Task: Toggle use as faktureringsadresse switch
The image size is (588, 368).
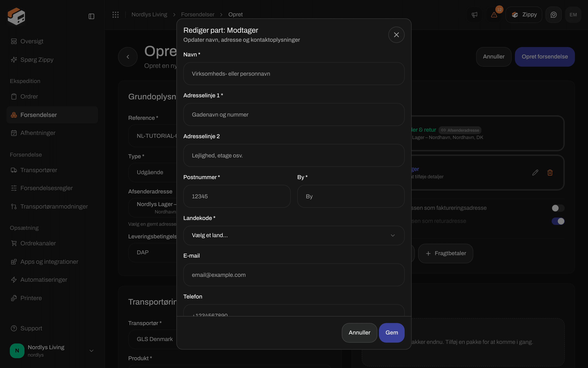Action: click(558, 208)
